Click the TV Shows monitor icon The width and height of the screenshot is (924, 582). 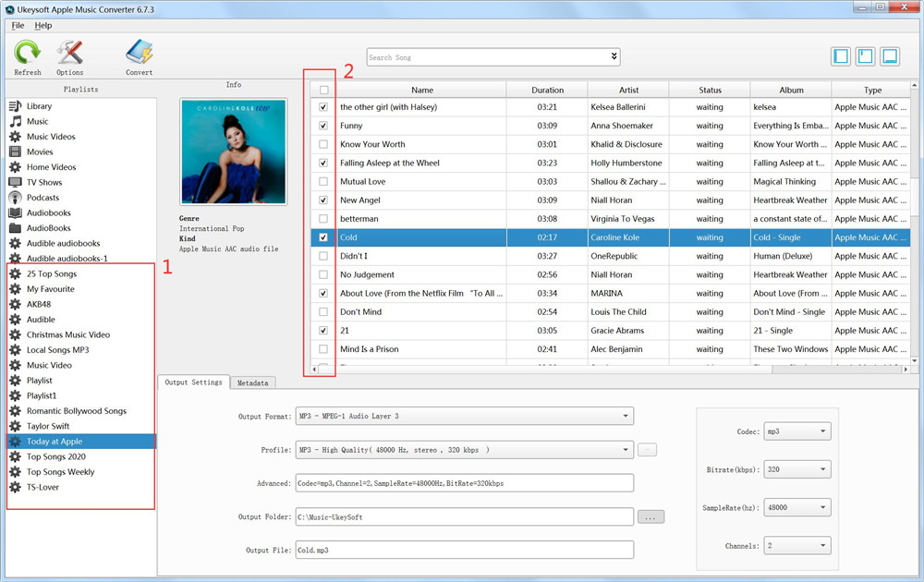[x=16, y=183]
